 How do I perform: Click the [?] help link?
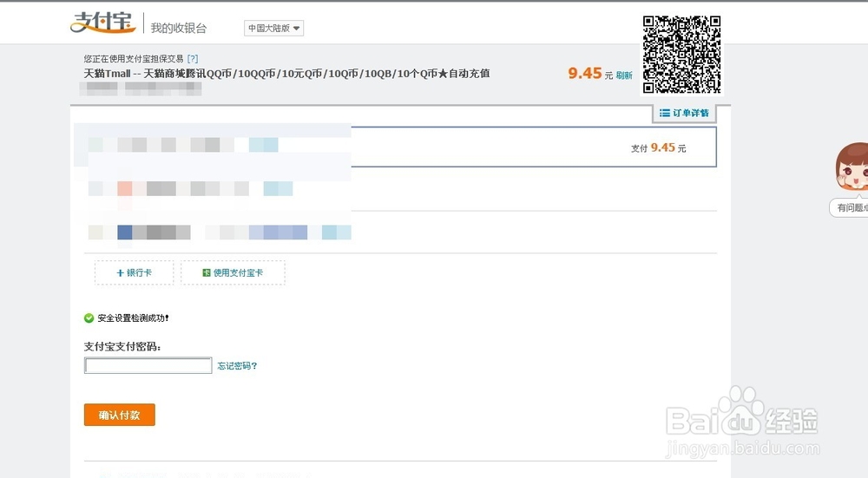point(193,59)
